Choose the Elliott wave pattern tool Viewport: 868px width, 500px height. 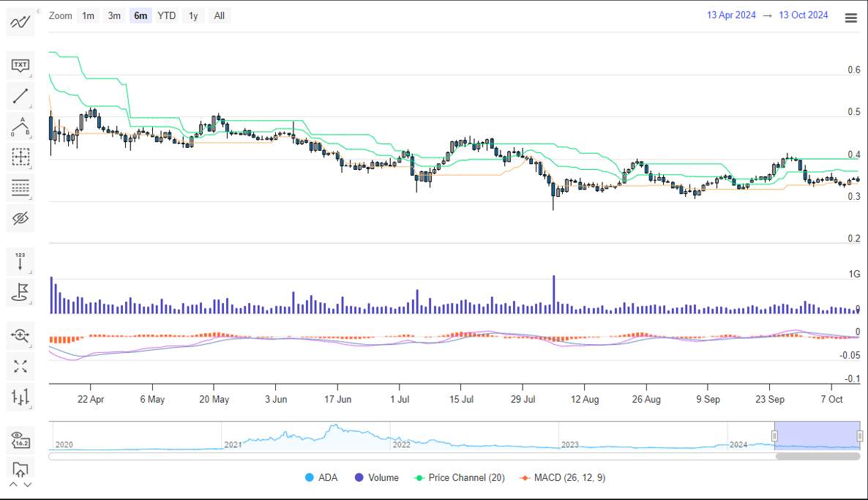pos(20,127)
